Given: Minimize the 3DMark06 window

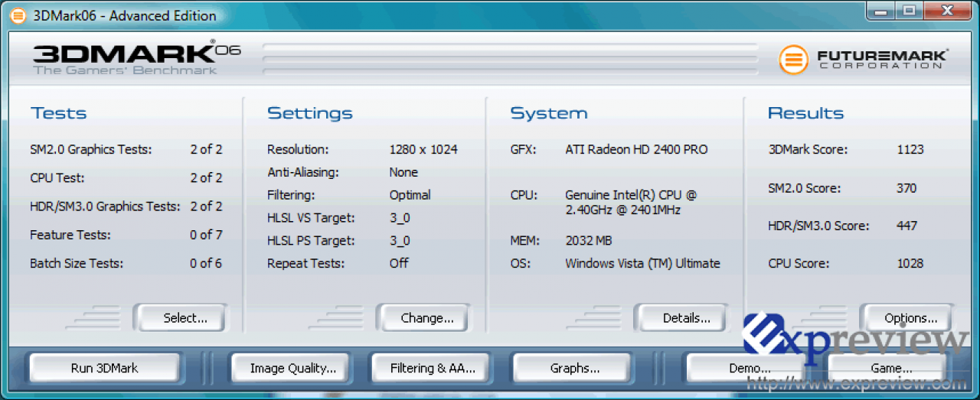Looking at the screenshot, I should point(882,11).
